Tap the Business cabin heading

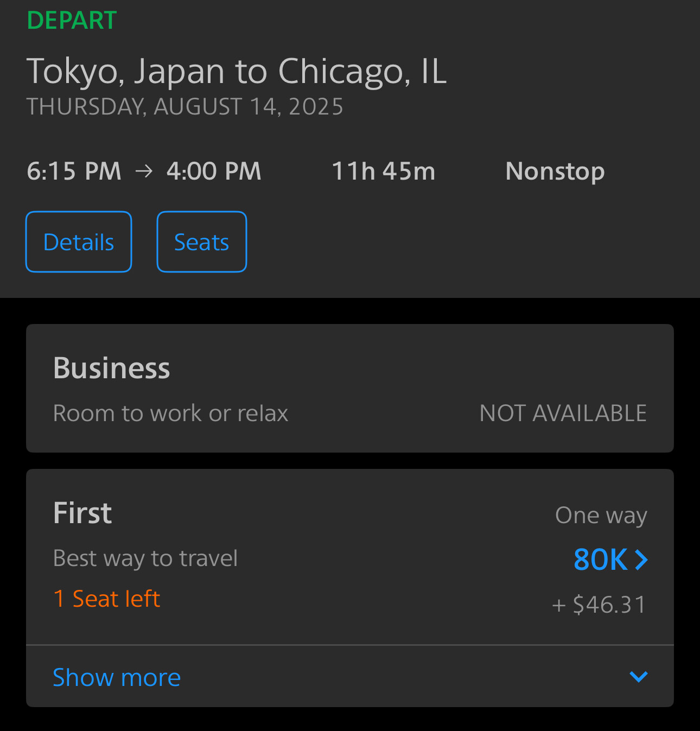[112, 368]
